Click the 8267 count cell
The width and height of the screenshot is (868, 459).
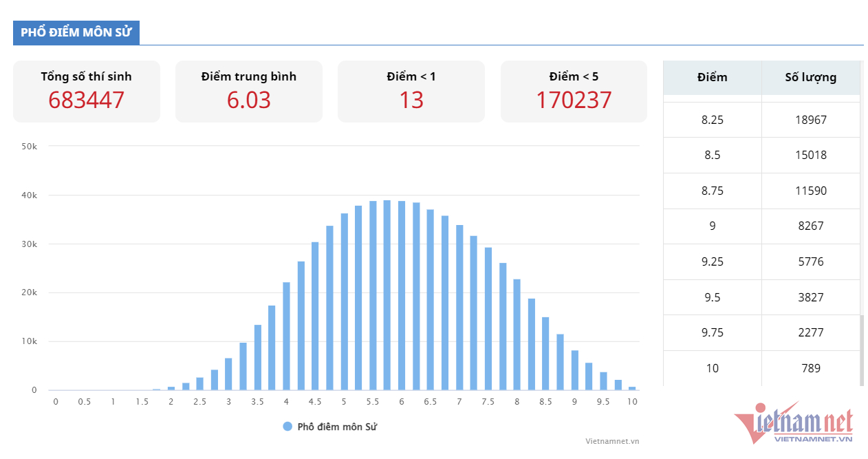click(x=810, y=226)
